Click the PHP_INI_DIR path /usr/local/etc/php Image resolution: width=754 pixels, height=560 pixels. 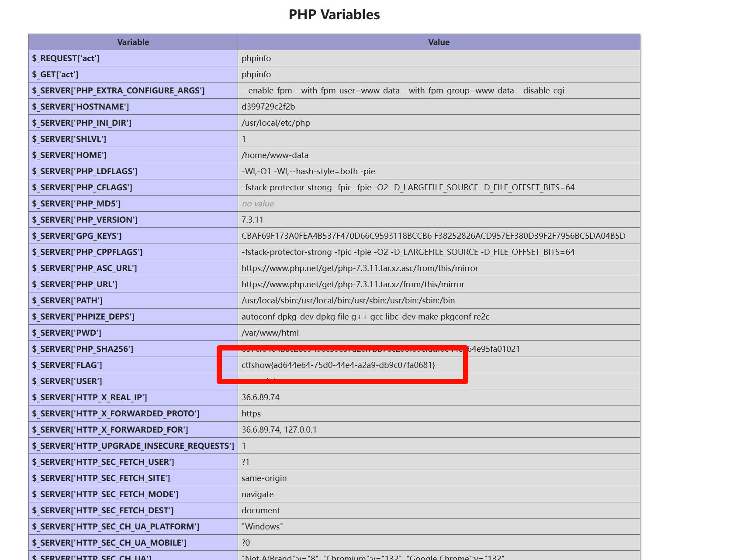[276, 123]
